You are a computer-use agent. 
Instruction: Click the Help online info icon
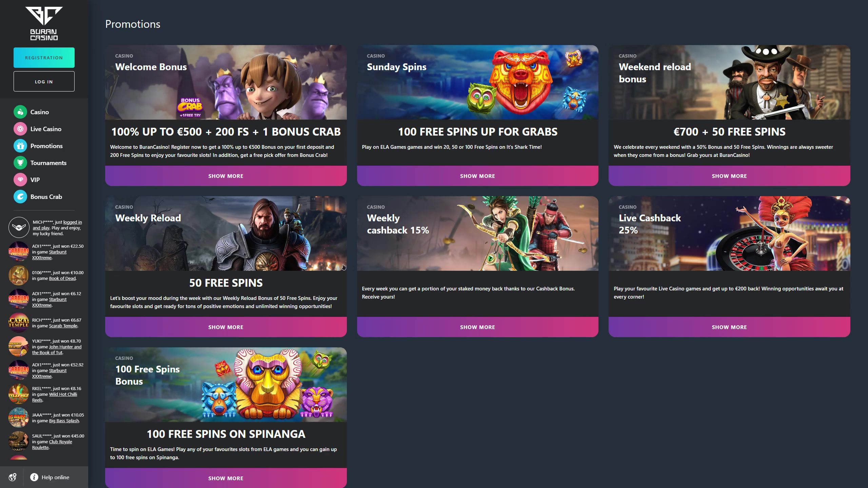34,477
